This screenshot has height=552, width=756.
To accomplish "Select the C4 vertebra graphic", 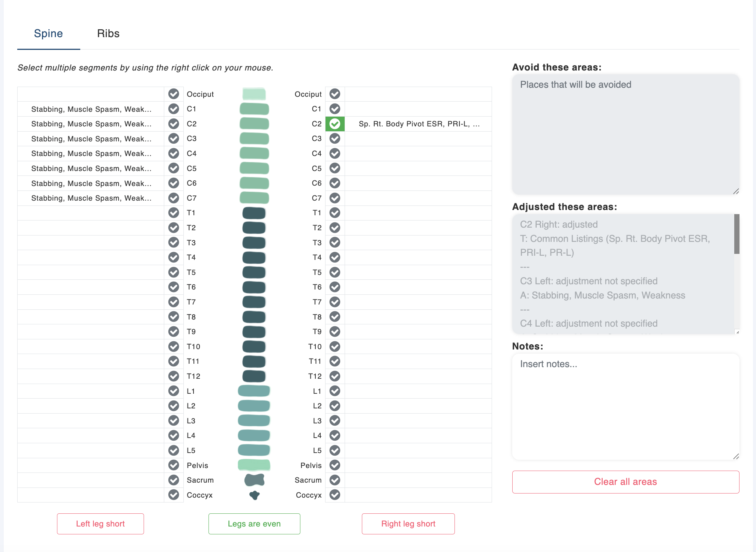I will pyautogui.click(x=254, y=153).
